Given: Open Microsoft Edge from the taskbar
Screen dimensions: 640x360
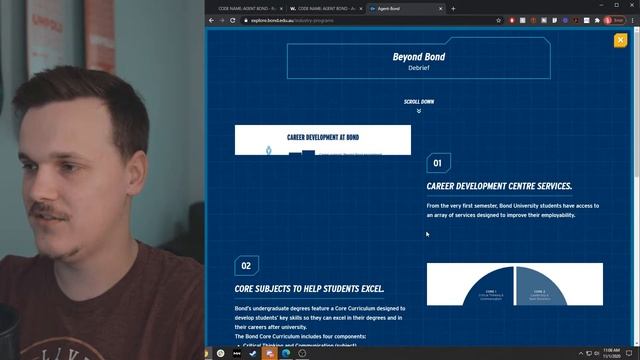Looking at the screenshot, I should point(286,353).
